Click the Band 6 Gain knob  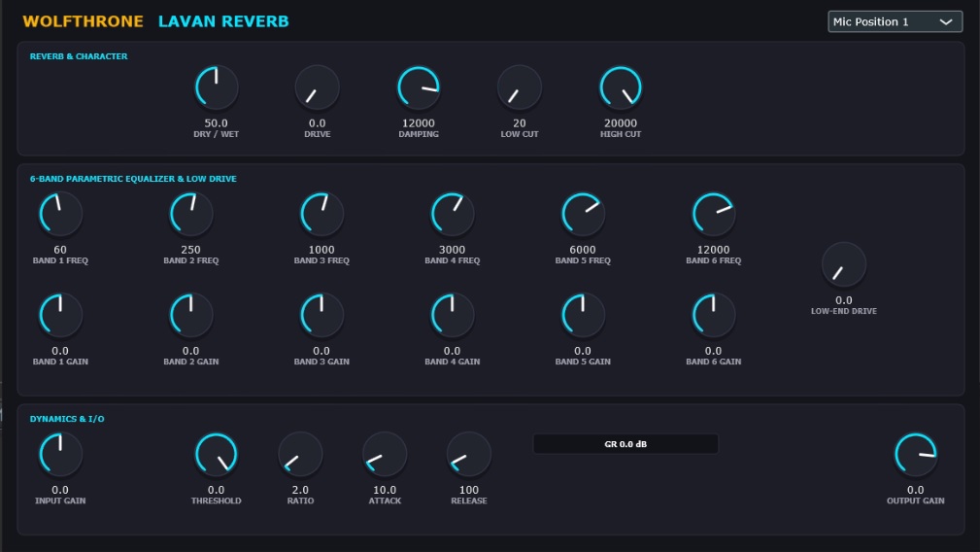click(713, 315)
